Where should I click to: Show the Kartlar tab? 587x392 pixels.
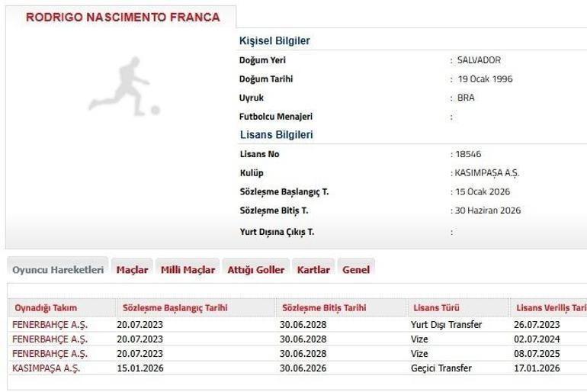click(x=313, y=270)
